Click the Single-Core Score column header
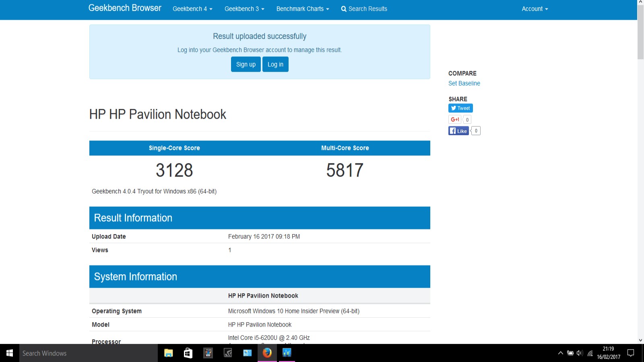This screenshot has width=644, height=362. click(x=174, y=148)
